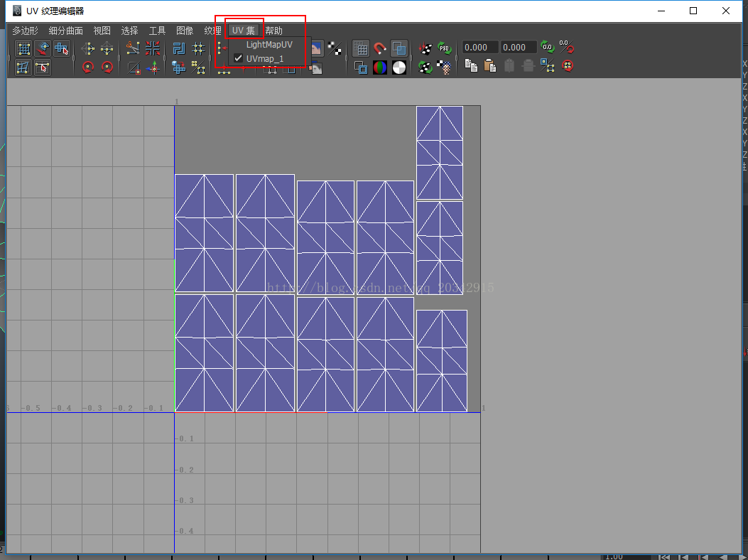
Task: Open the 视图 menu
Action: [x=102, y=31]
